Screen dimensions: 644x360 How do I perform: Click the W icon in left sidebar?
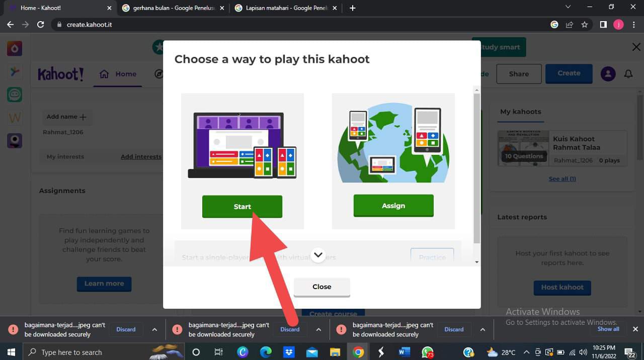15,118
